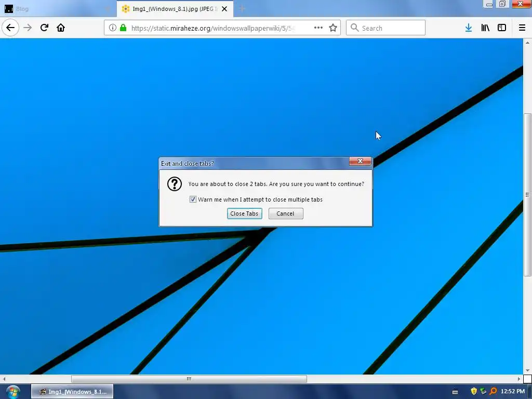The image size is (532, 399).
Task: Click the 12:52 PM clock
Action: click(x=513, y=392)
